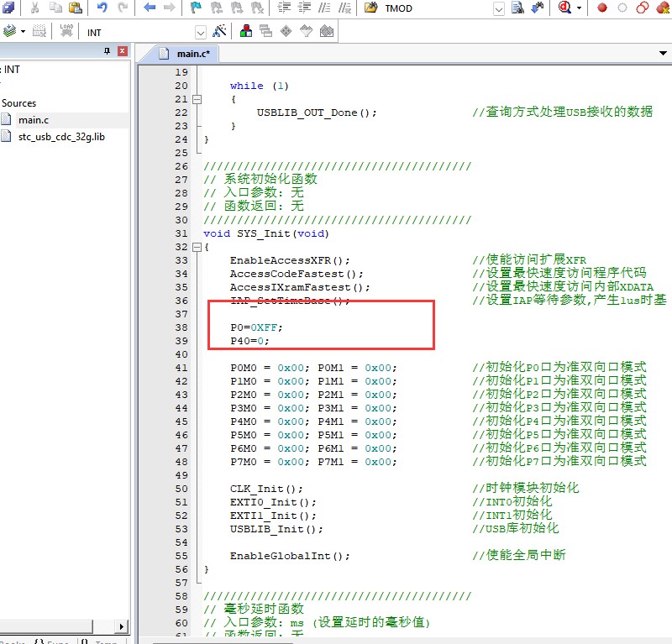The image size is (672, 644).
Task: Click the multi-project workspace icon
Action: pyautogui.click(x=265, y=31)
